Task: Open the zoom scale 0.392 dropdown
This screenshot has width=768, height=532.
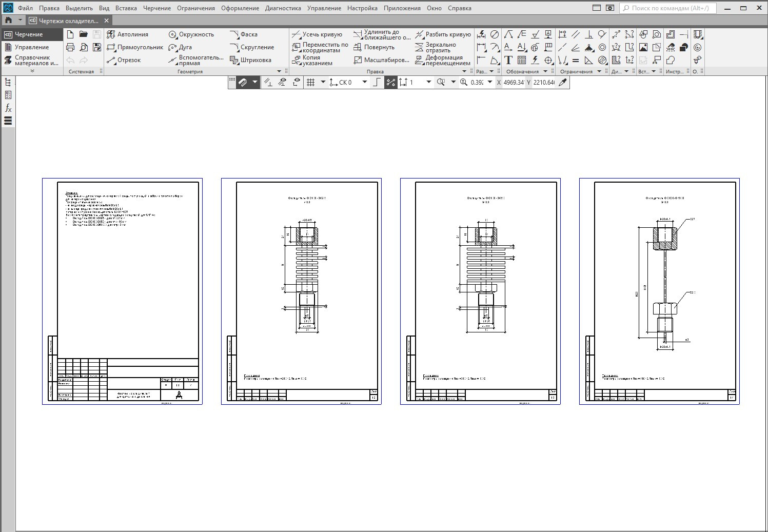Action: point(489,82)
